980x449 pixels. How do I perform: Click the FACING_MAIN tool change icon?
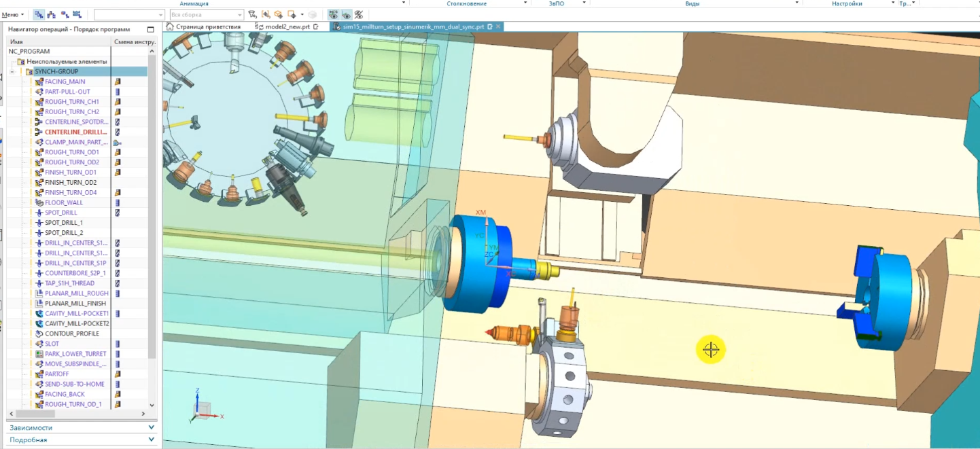tap(118, 82)
